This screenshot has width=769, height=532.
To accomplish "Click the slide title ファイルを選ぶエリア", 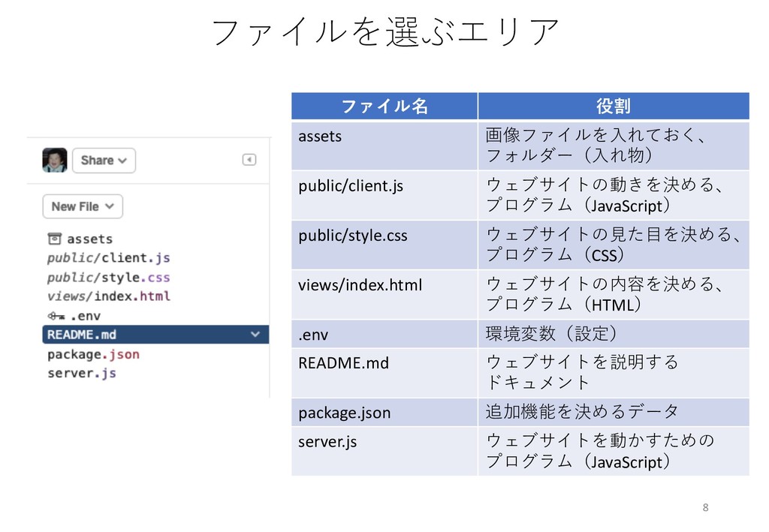I will point(386,32).
